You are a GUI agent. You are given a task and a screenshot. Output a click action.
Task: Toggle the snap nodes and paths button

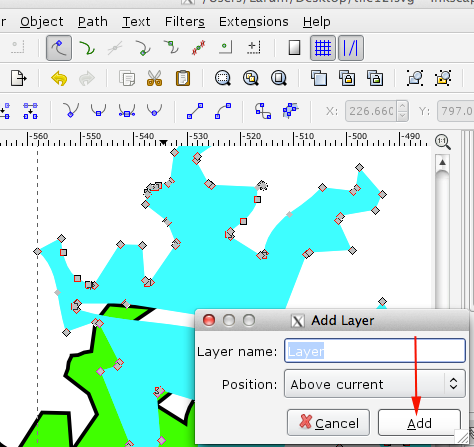pos(59,48)
